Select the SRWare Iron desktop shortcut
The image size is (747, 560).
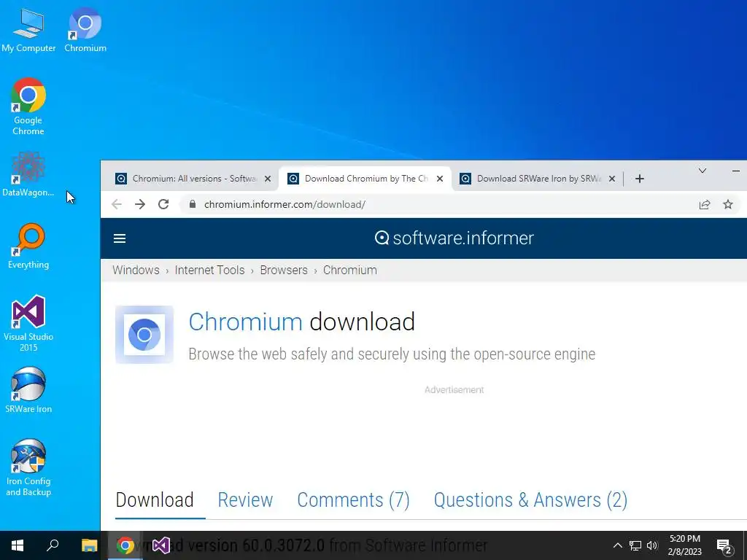(28, 390)
